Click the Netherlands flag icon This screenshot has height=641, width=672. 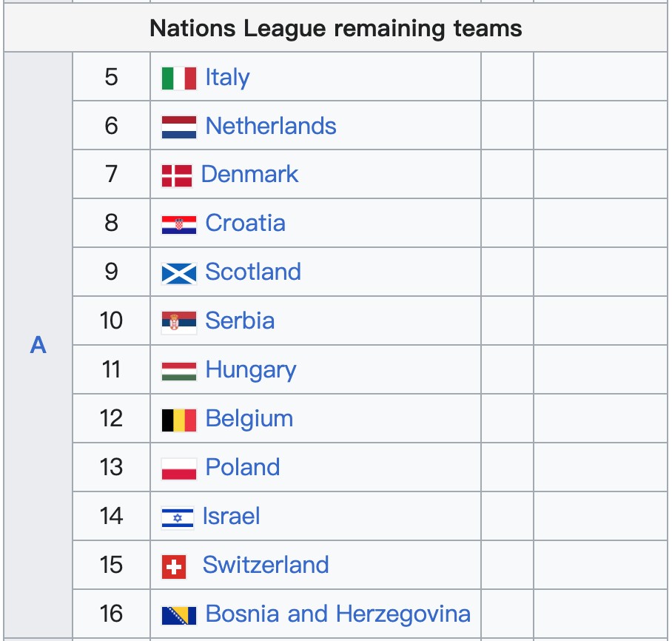point(178,127)
